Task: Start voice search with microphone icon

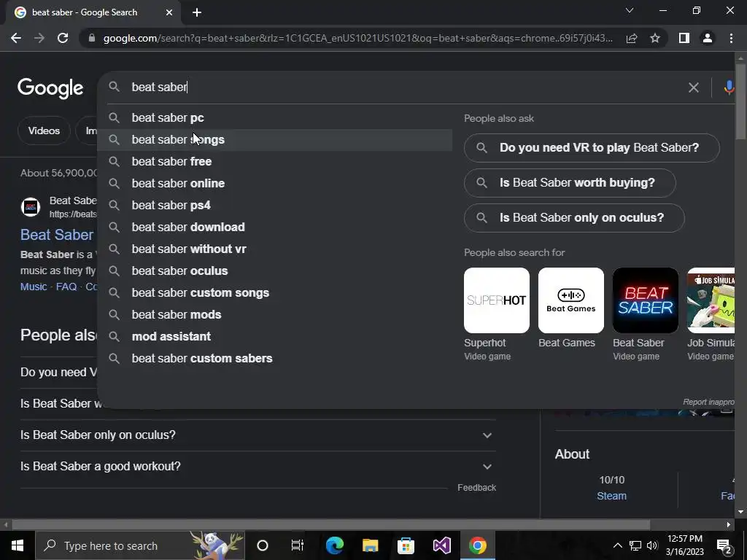Action: 729,87
